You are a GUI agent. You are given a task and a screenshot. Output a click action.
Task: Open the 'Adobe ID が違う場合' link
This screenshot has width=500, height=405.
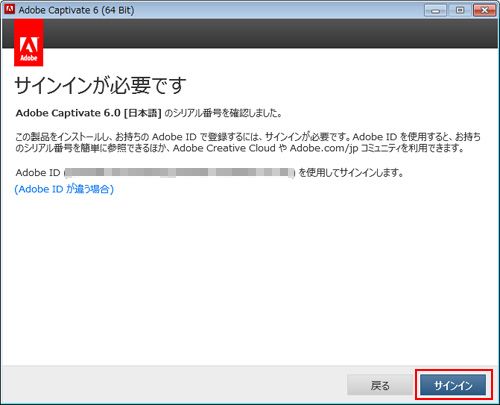tap(64, 189)
